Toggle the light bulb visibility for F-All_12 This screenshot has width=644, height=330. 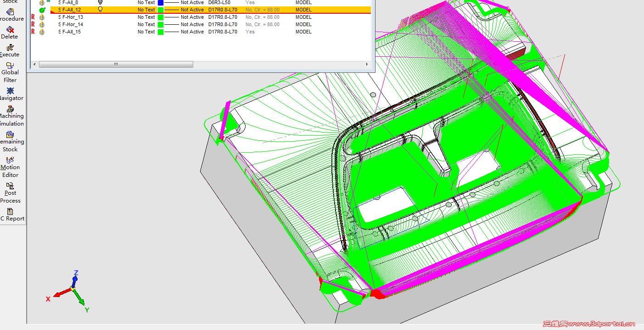pyautogui.click(x=101, y=9)
